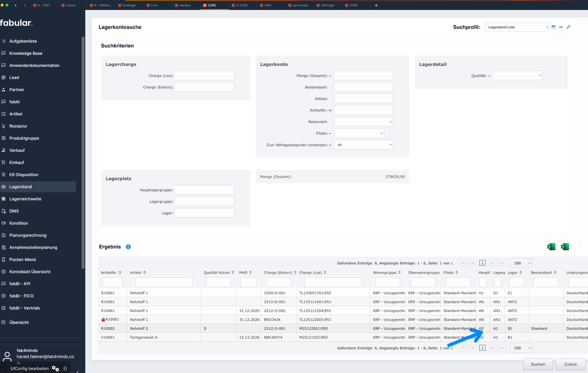Click the user avatar icon in sidebar
This screenshot has width=588, height=373.
(7, 356)
